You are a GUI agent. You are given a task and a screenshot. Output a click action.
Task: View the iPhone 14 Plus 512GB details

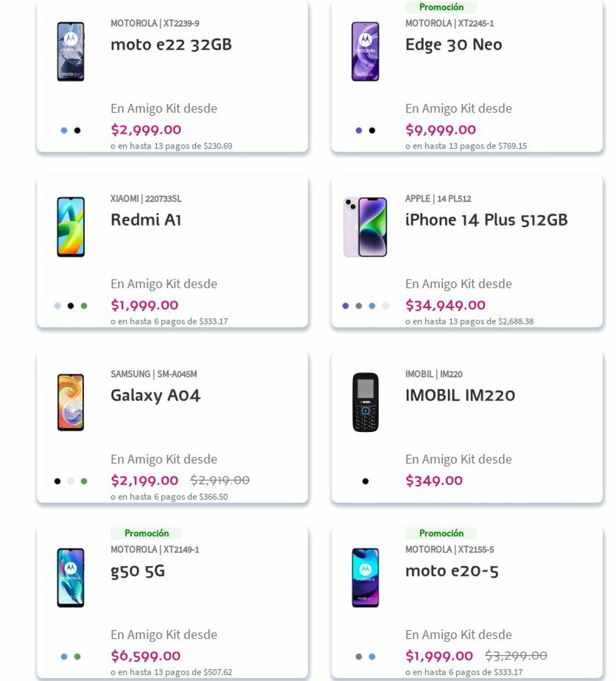point(486,220)
